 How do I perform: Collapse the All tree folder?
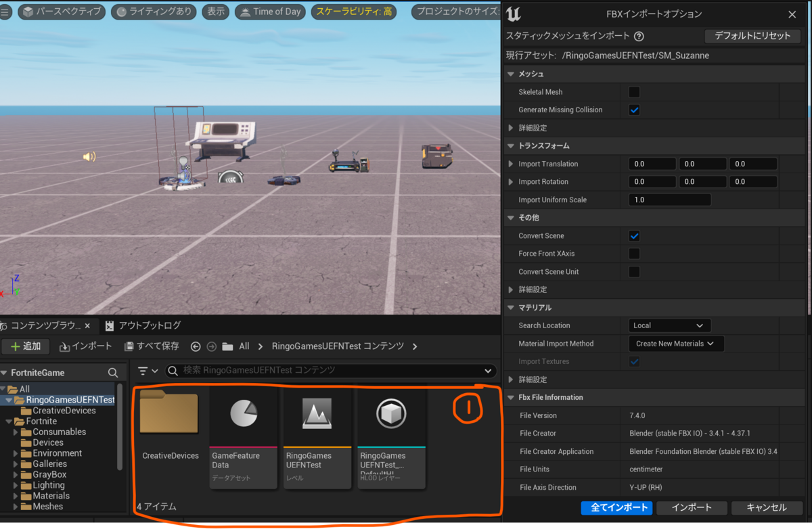[3, 389]
